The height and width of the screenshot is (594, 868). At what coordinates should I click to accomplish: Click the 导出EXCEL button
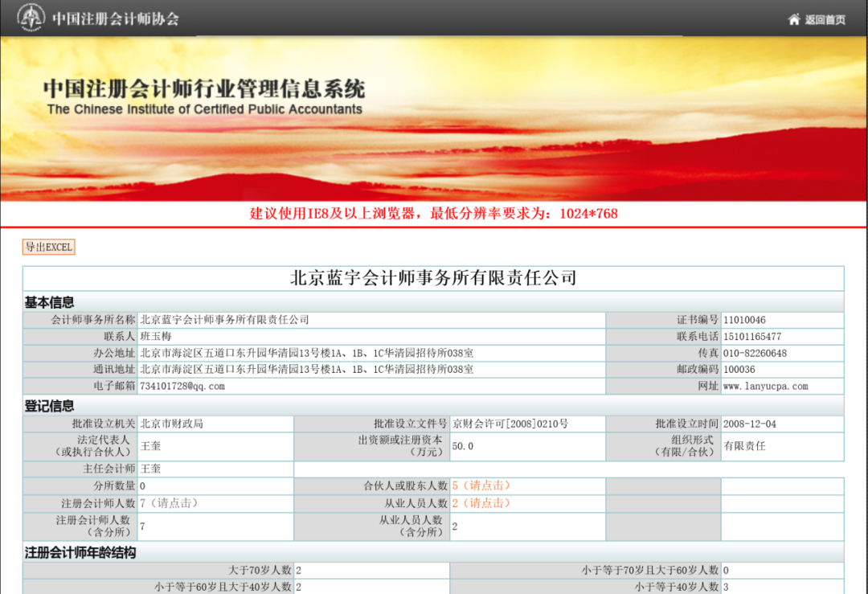(49, 247)
